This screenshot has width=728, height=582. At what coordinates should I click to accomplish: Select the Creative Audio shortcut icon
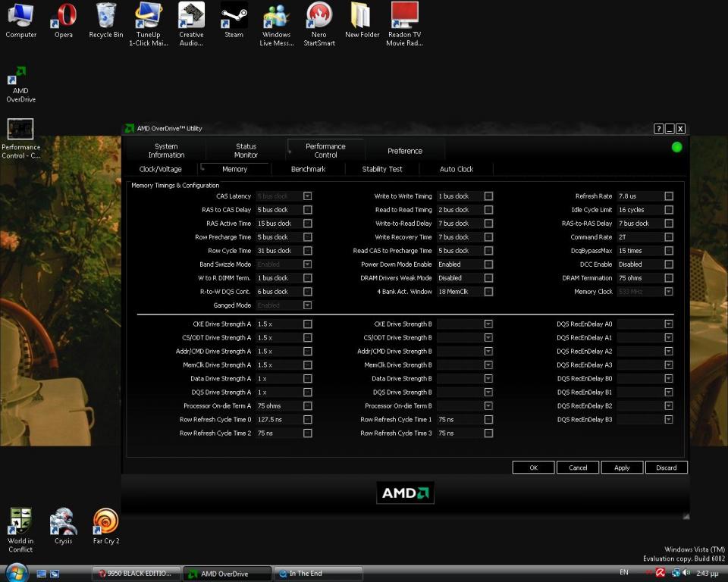(x=191, y=24)
